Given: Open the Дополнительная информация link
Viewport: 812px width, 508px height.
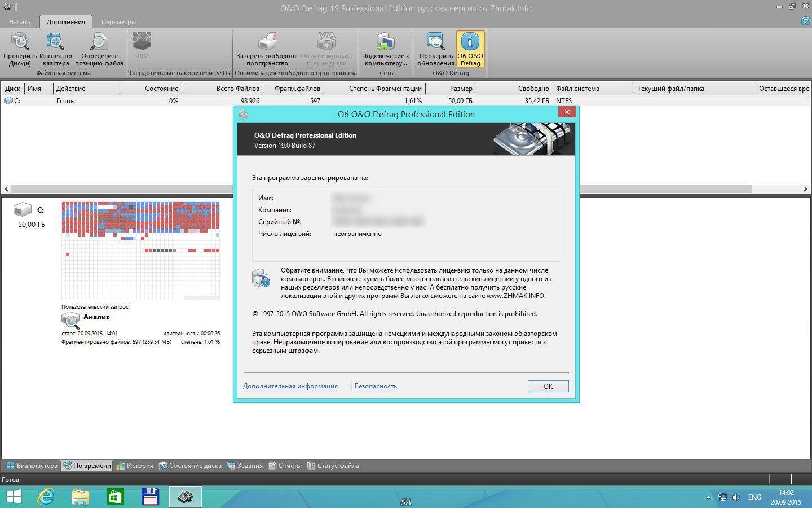Looking at the screenshot, I should 290,386.
